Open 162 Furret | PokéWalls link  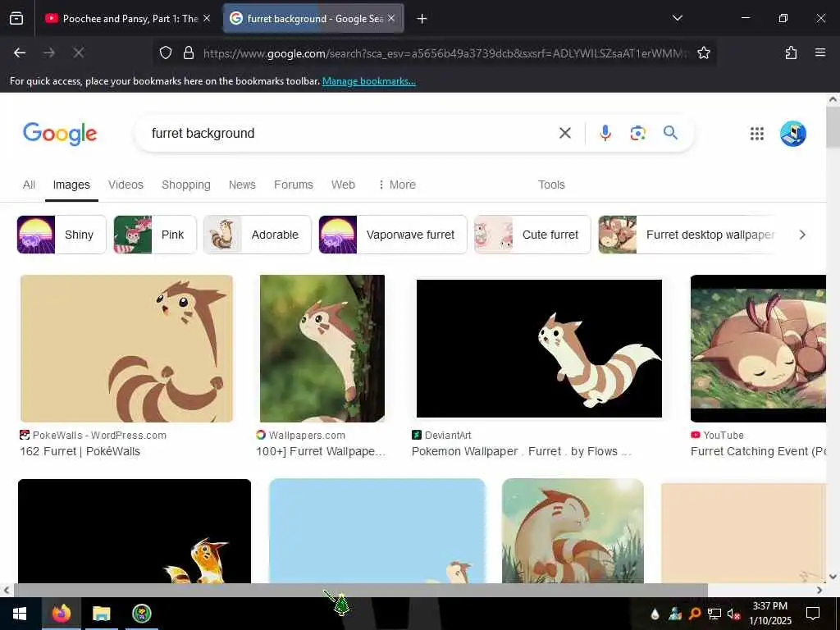click(x=80, y=452)
